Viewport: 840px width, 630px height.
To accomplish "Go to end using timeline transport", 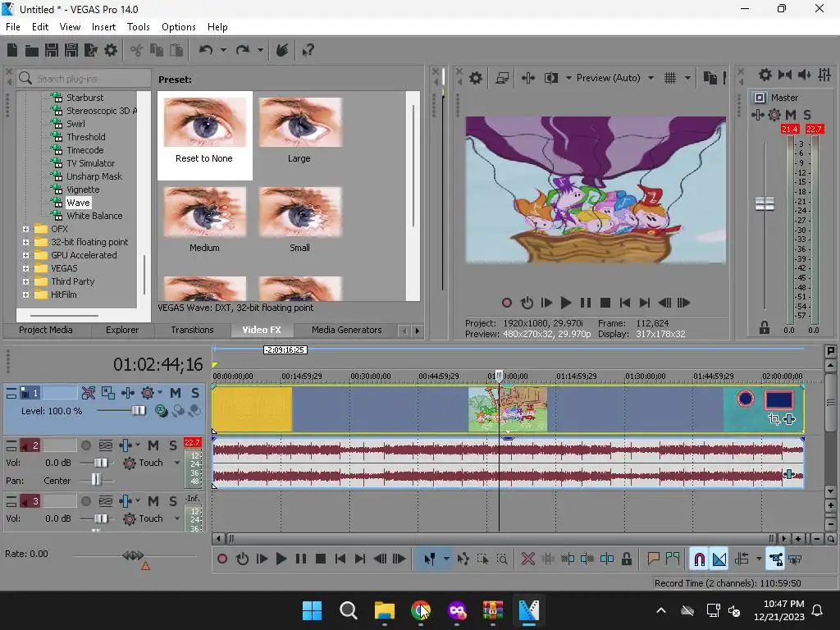I will point(360,559).
